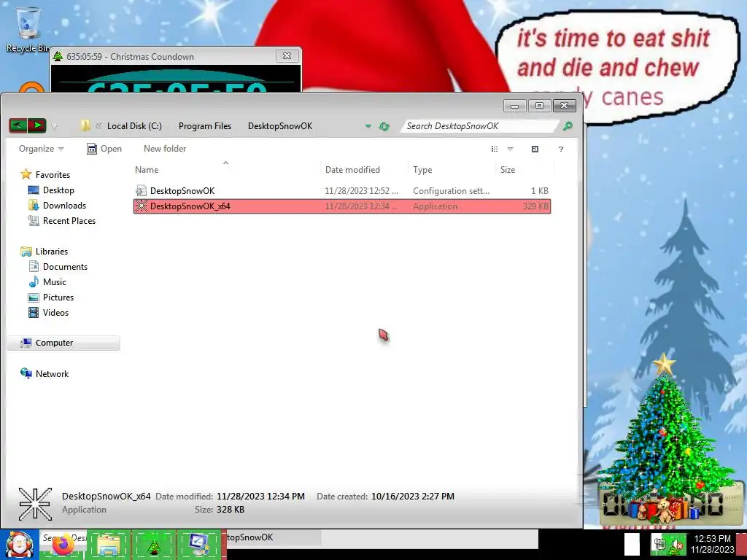The height and width of the screenshot is (560, 747).
Task: Select Computer in the navigation pane
Action: click(x=63, y=343)
